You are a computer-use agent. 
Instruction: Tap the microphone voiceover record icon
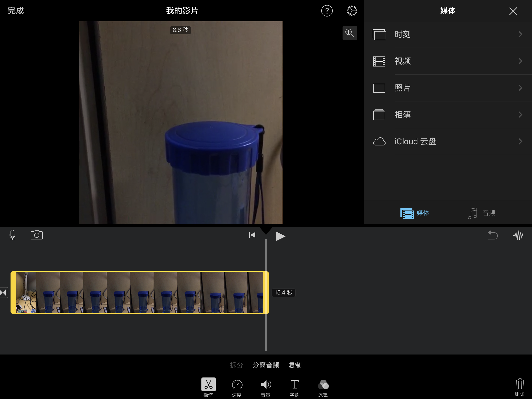(12, 235)
